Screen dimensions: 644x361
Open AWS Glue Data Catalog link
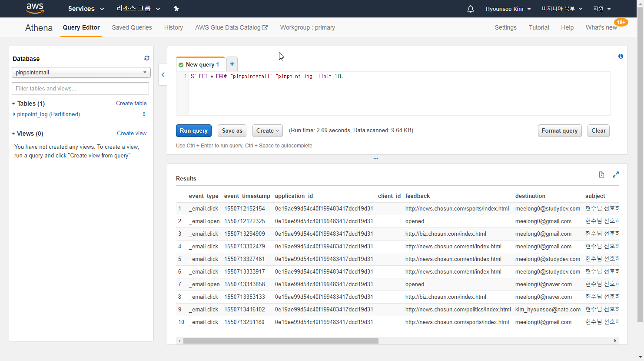pos(232,27)
